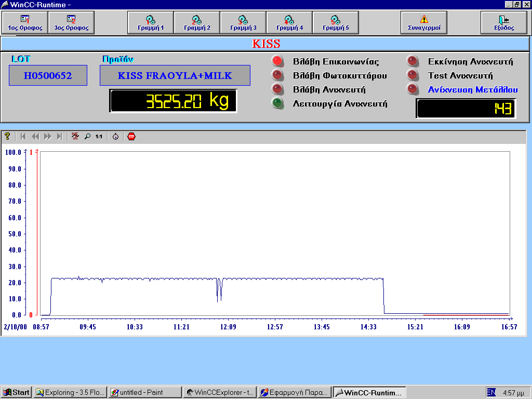Jump to first data record arrow
This screenshot has height=399, width=532.
[x=23, y=137]
